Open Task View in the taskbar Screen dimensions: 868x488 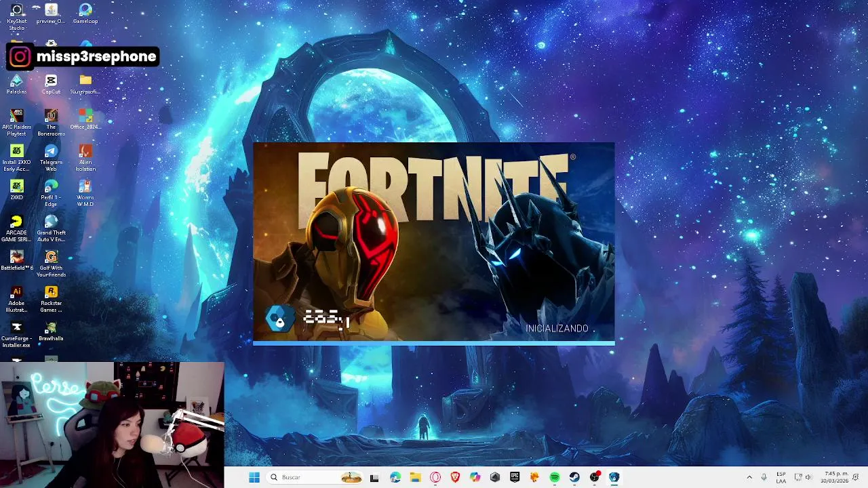374,477
